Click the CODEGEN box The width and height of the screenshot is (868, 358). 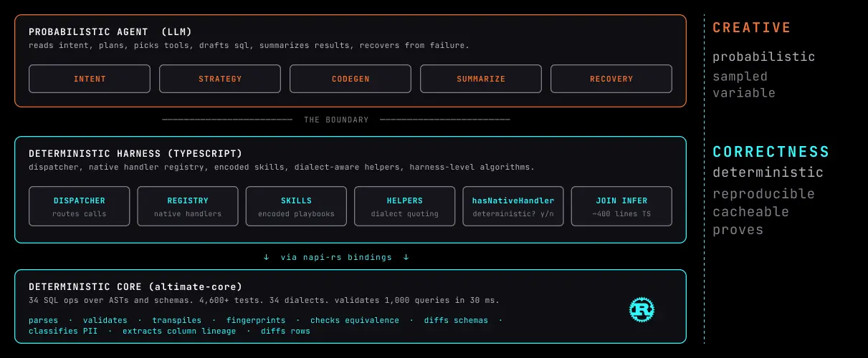pyautogui.click(x=350, y=79)
